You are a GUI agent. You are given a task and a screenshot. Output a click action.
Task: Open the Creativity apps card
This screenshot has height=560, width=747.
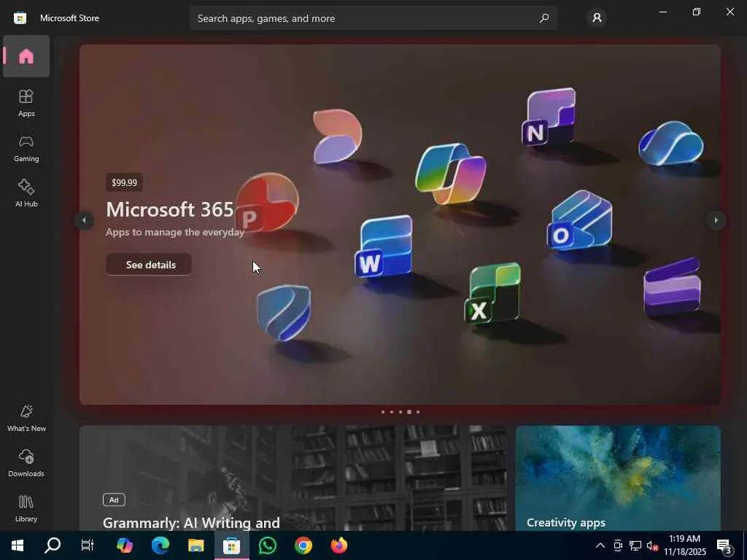coord(618,478)
